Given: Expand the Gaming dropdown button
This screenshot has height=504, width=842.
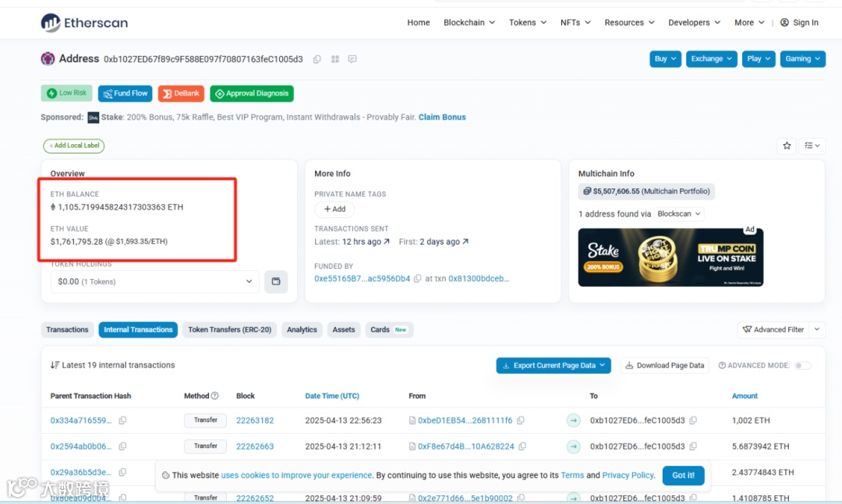Looking at the screenshot, I should coord(803,58).
